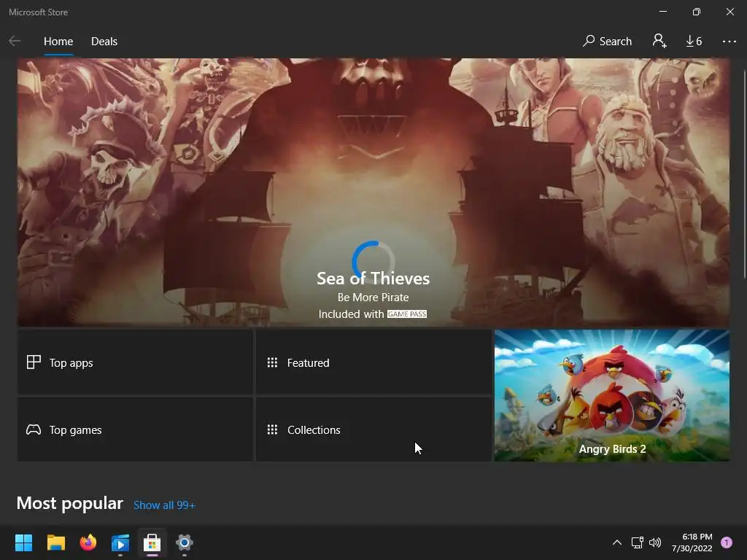
Task: Show all 99+ most popular items
Action: pyautogui.click(x=164, y=505)
